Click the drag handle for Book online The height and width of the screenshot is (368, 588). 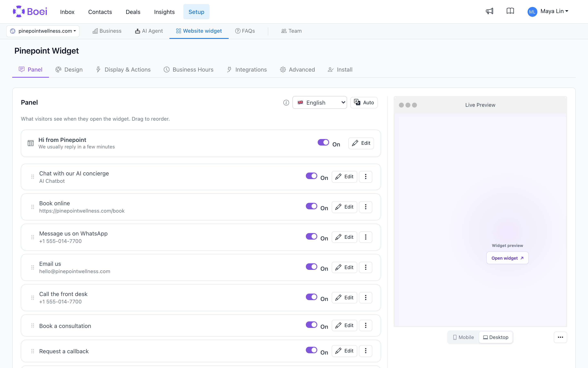(x=32, y=207)
